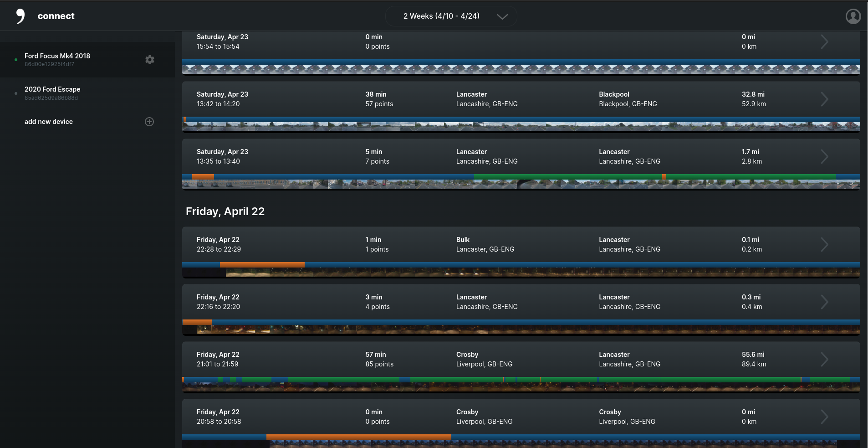
Task: Click 'Saturday, Apr 23' 13:42 to 14:20
Action: 222,99
